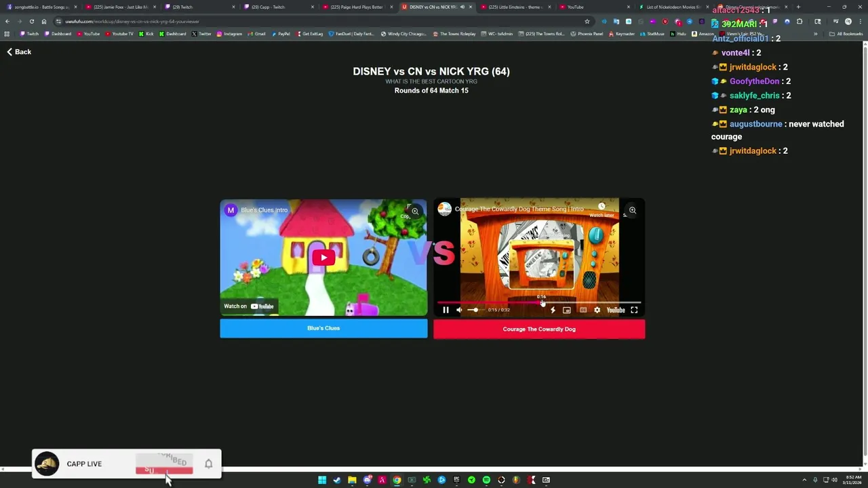The height and width of the screenshot is (488, 868).
Task: Toggle captions on the Courage video
Action: [x=583, y=310]
